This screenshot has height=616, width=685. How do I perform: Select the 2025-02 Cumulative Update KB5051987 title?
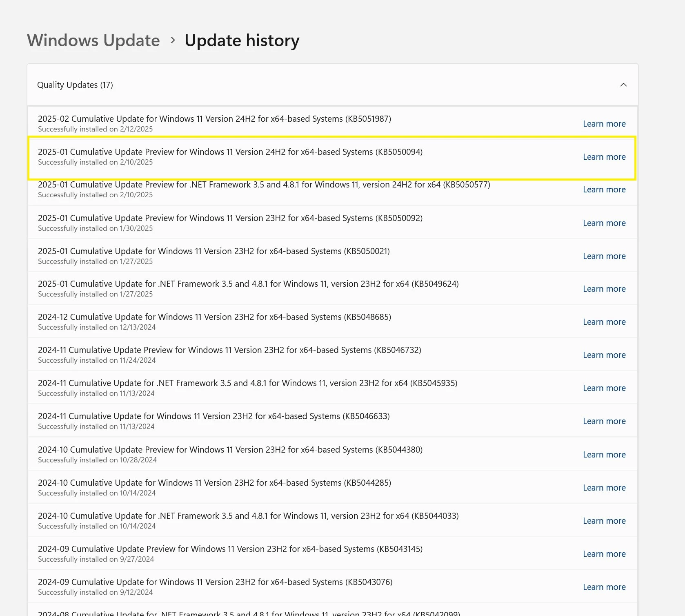pos(214,119)
